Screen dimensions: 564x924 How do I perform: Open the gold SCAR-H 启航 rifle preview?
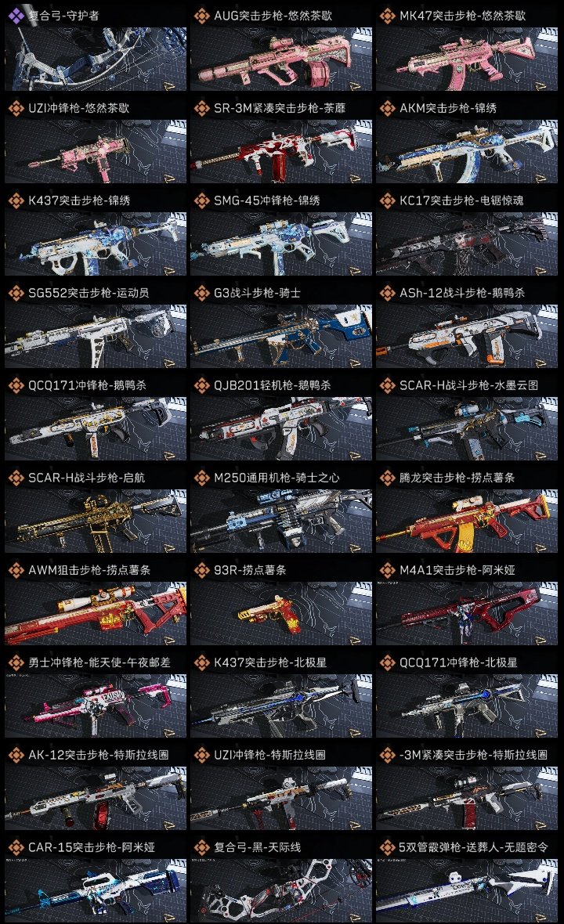pyautogui.click(x=96, y=521)
